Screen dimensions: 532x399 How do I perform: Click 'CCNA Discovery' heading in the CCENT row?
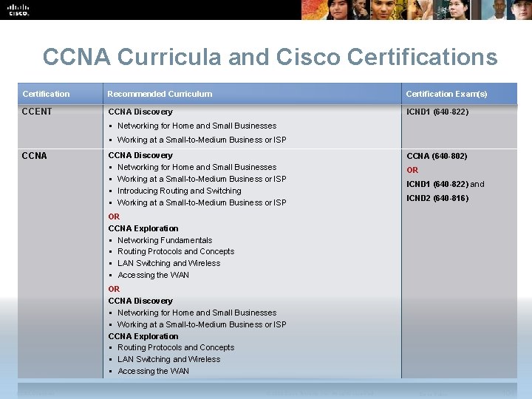click(140, 112)
